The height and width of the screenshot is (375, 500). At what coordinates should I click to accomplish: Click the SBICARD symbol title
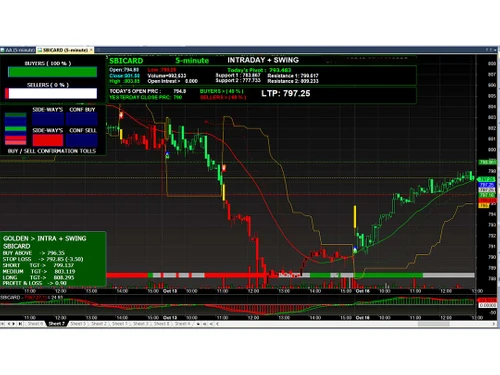pos(126,61)
